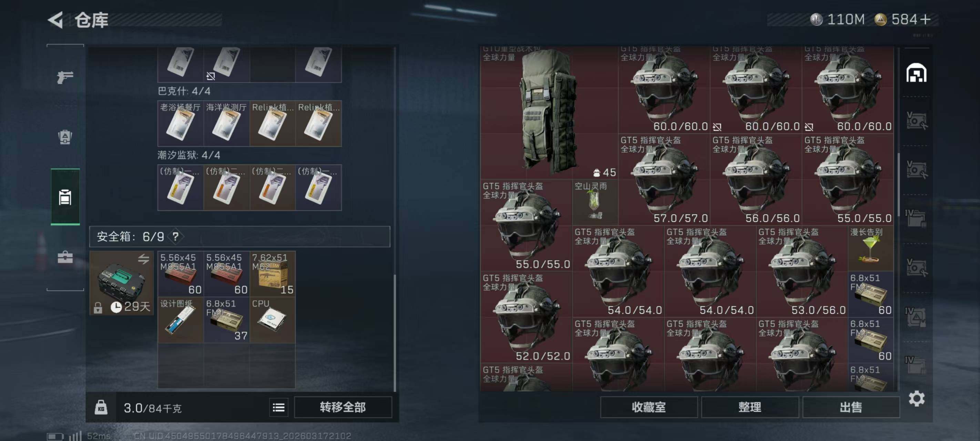Click the 转移全部 transfer all button

point(343,407)
